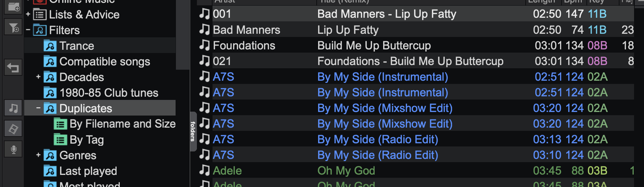Click the By Filename and Size list icon
This screenshot has width=644, height=187.
[x=60, y=124]
